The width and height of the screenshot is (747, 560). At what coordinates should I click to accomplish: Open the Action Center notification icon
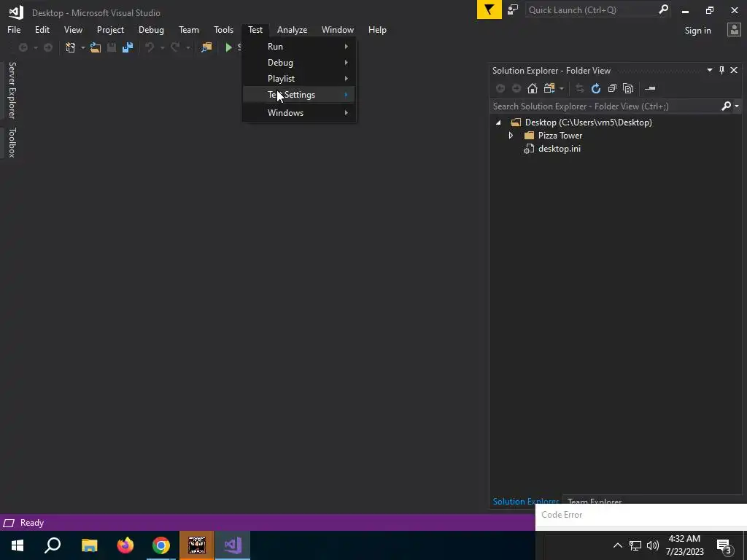[x=724, y=545]
